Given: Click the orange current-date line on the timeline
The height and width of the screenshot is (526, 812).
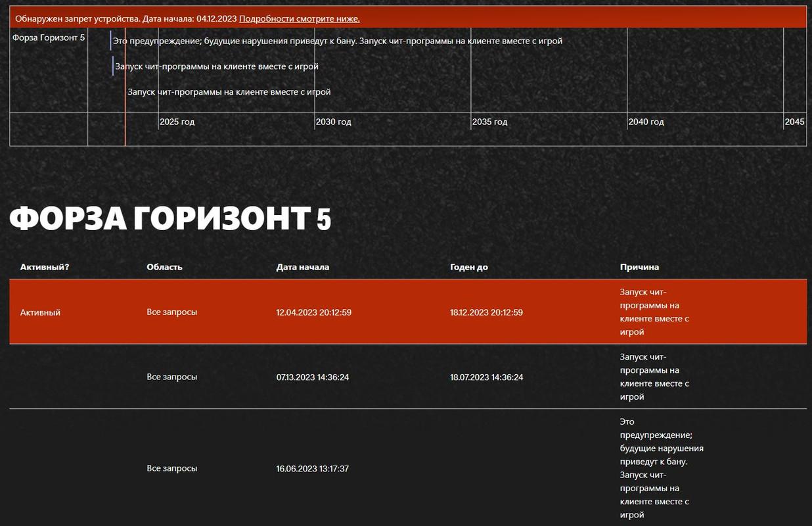Looking at the screenshot, I should (125, 87).
